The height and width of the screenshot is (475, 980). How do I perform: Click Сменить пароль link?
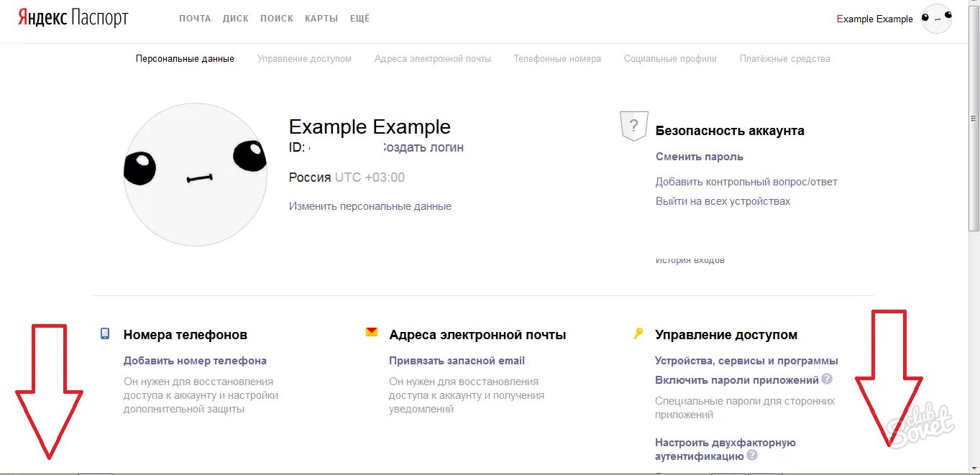click(x=700, y=157)
